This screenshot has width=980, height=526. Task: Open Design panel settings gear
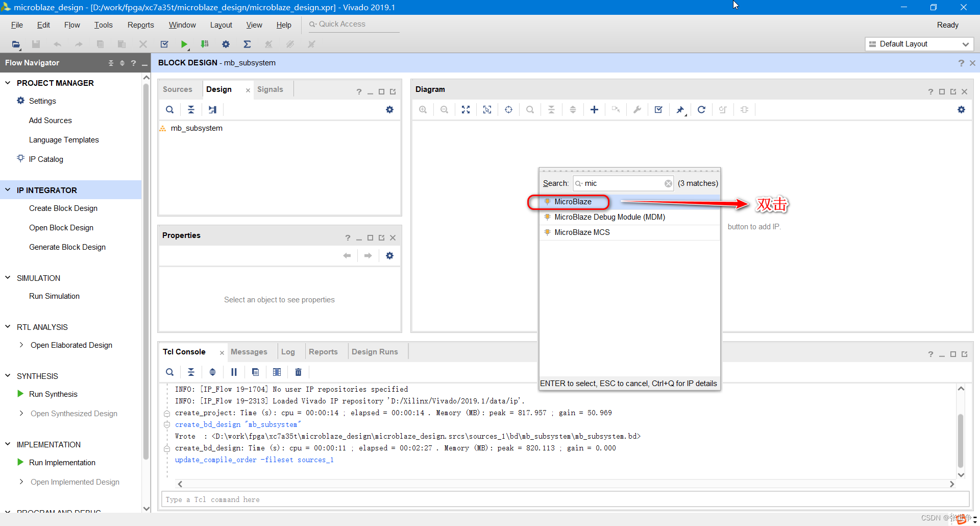point(389,110)
